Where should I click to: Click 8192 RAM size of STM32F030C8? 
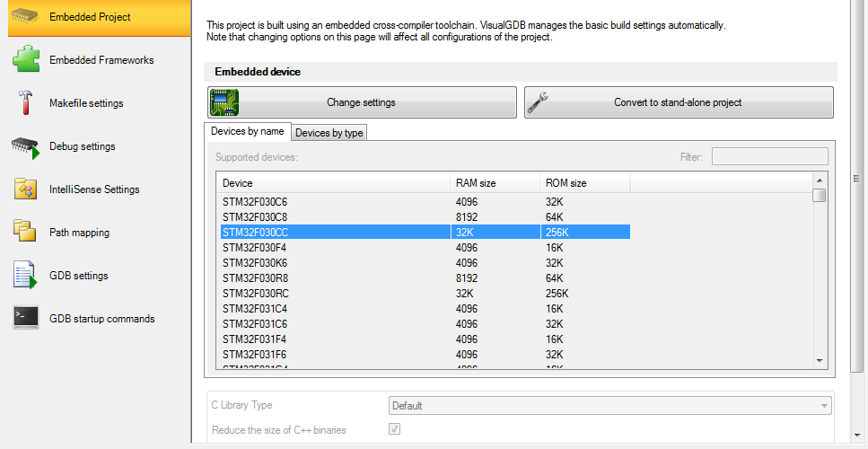tap(467, 217)
